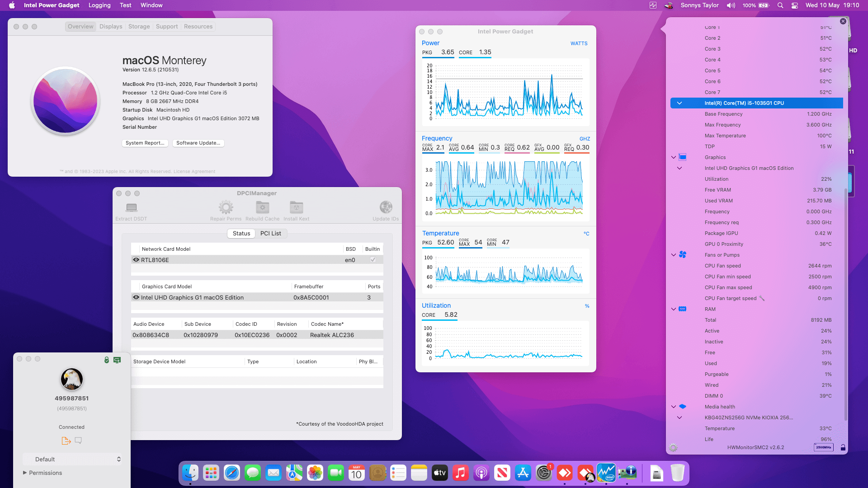Open System Preferences in the Dock
The height and width of the screenshot is (488, 868).
[x=544, y=473]
